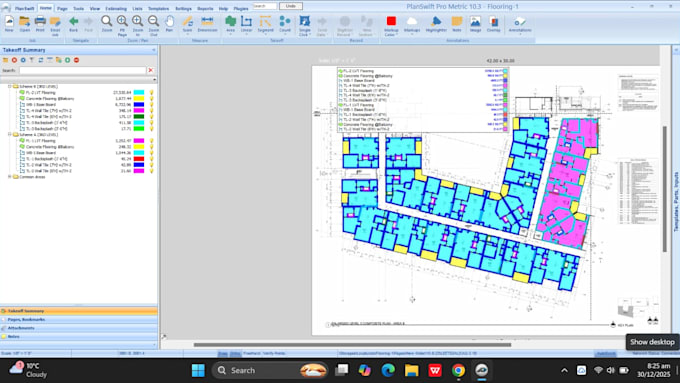The height and width of the screenshot is (383, 680).
Task: Open the Overlay tool
Action: pos(494,24)
